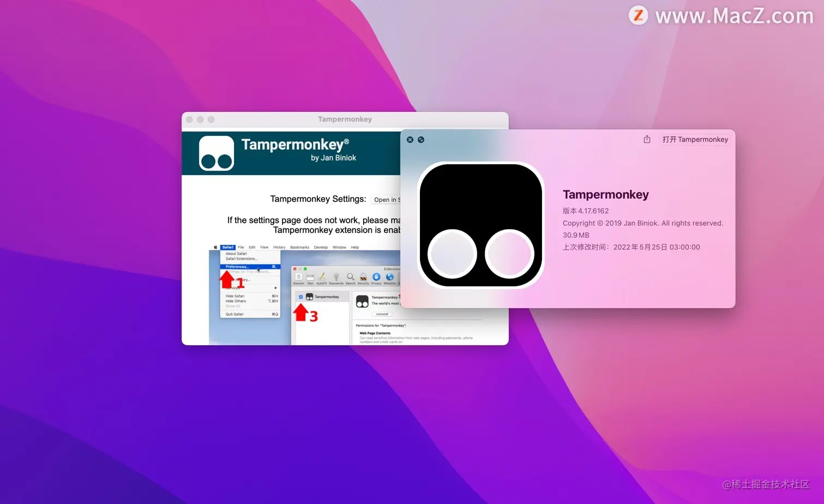Click the Copyright © 2019 Jan Biniok text
Image resolution: width=824 pixels, height=504 pixels.
tap(643, 223)
